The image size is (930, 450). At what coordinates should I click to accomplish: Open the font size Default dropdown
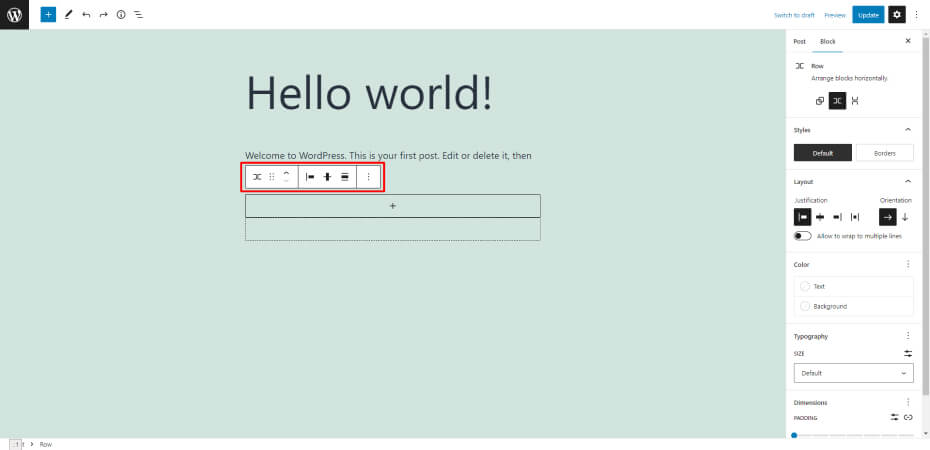[853, 373]
